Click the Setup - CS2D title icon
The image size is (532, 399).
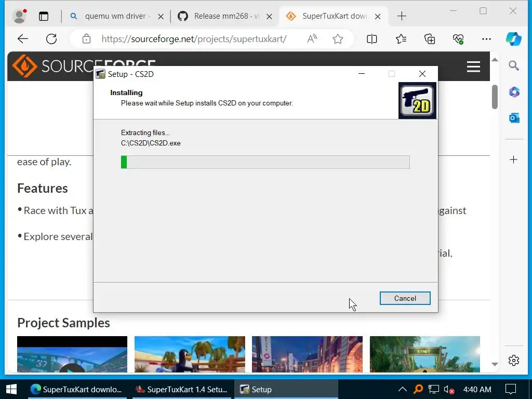coord(100,74)
